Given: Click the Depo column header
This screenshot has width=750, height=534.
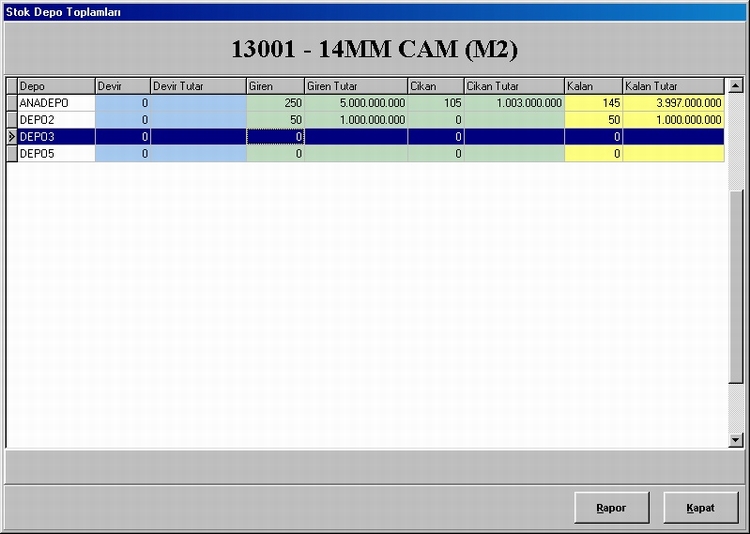Looking at the screenshot, I should coord(56,86).
